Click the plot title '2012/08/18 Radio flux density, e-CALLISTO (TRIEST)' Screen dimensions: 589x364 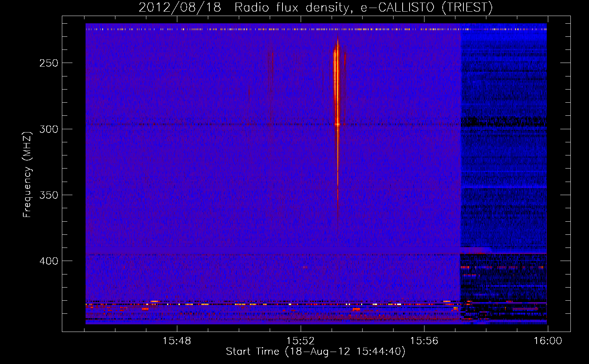point(316,7)
